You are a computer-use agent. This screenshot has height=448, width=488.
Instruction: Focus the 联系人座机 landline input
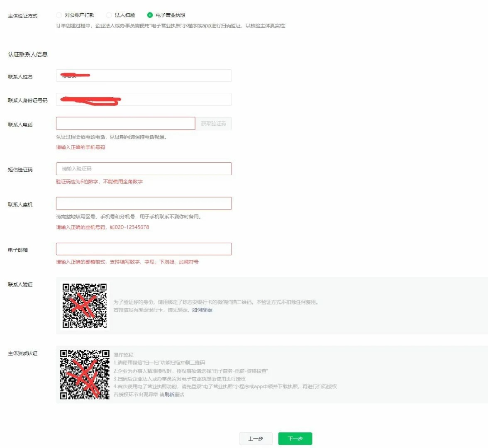point(144,204)
